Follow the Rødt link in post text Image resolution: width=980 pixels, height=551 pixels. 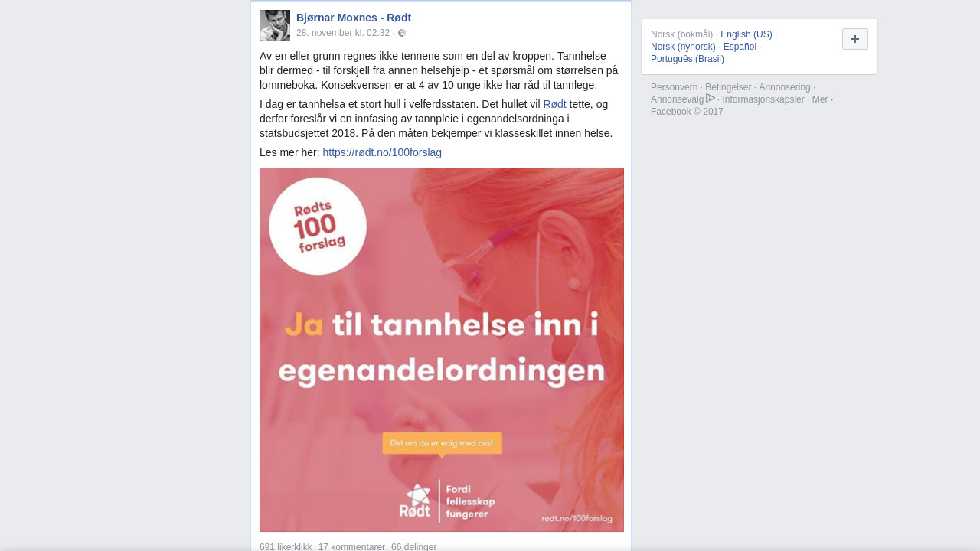555,104
